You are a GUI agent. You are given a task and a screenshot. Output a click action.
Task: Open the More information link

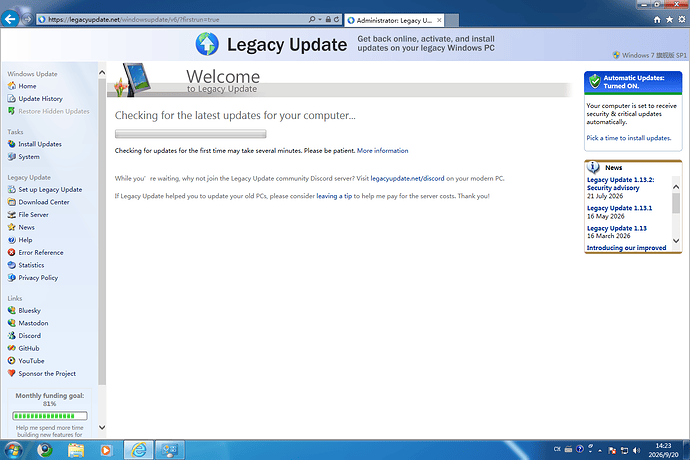[382, 151]
